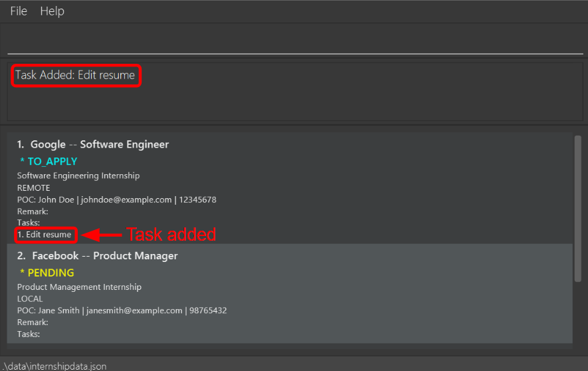This screenshot has height=371, width=588.
Task: Click the John Doe POC contact line
Action: 116,199
